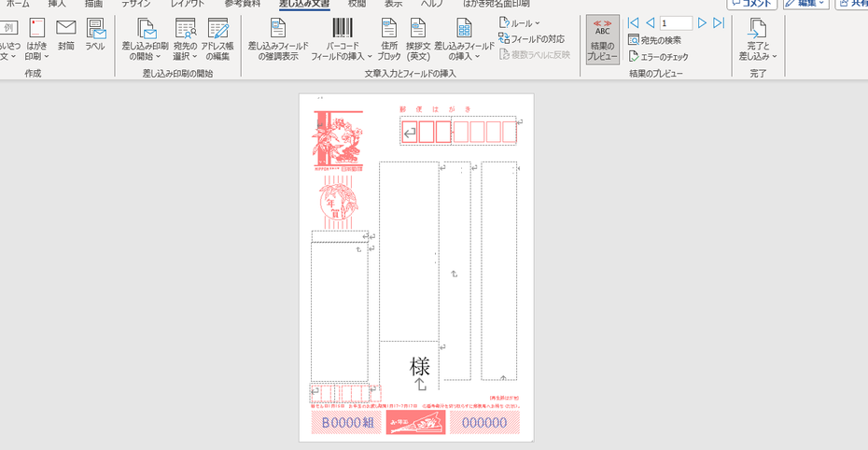This screenshot has width=868, height=450.
Task: Select the 差し込み文書 tab
Action: coord(304,4)
